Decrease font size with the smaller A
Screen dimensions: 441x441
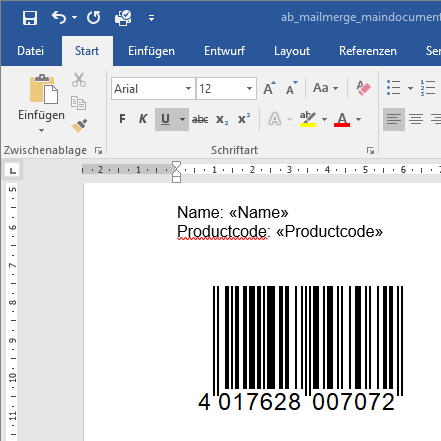click(x=291, y=88)
